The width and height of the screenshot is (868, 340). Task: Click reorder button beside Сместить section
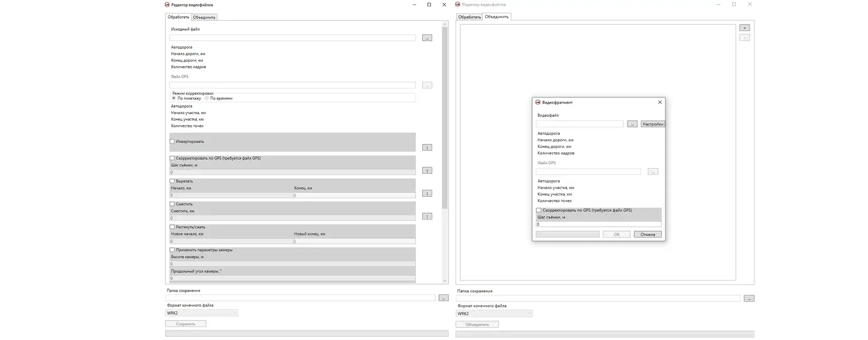coord(427,216)
